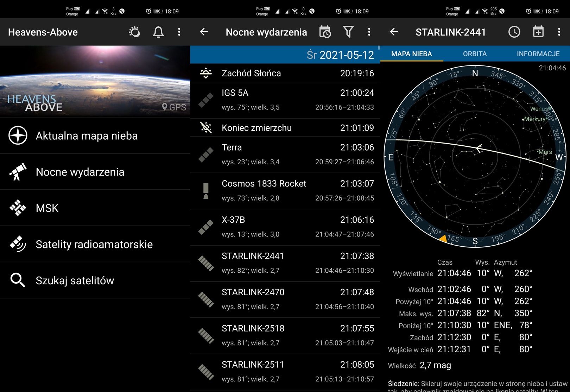The image size is (570, 392).
Task: Switch to the ORBITA tab
Action: 475,54
